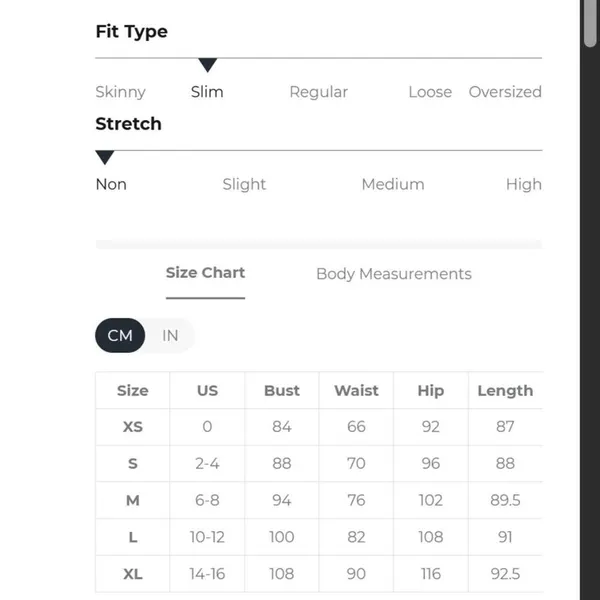
Task: Click the Stretch triangle marker
Action: (105, 157)
